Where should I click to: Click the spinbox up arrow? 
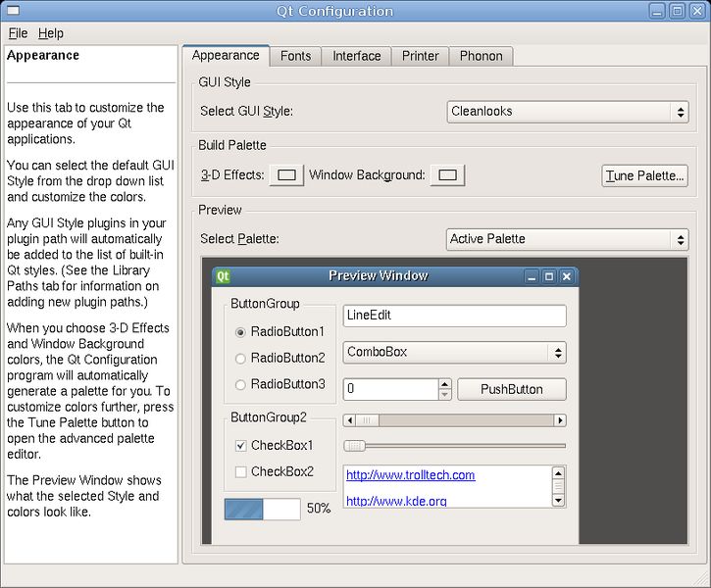point(445,384)
